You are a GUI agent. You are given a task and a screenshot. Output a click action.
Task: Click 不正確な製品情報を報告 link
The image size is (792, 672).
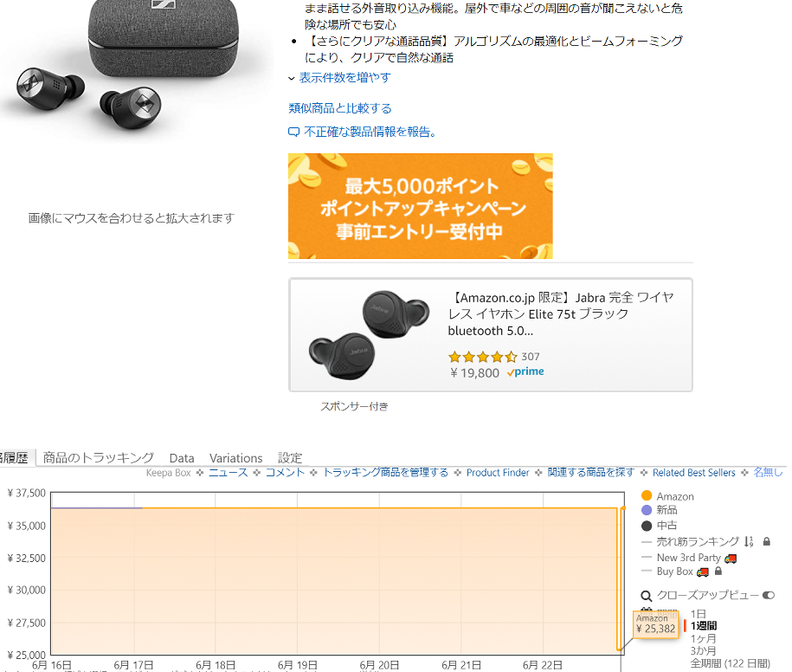pyautogui.click(x=370, y=132)
